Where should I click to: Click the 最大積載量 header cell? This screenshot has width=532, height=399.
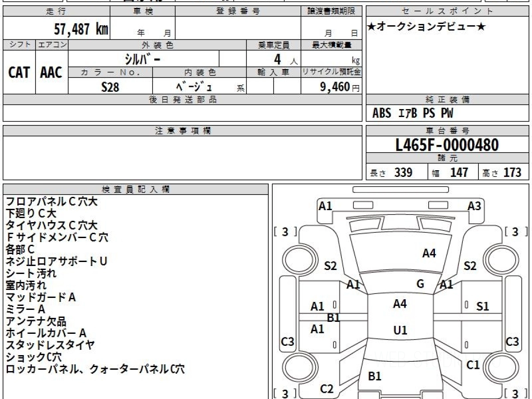point(331,45)
